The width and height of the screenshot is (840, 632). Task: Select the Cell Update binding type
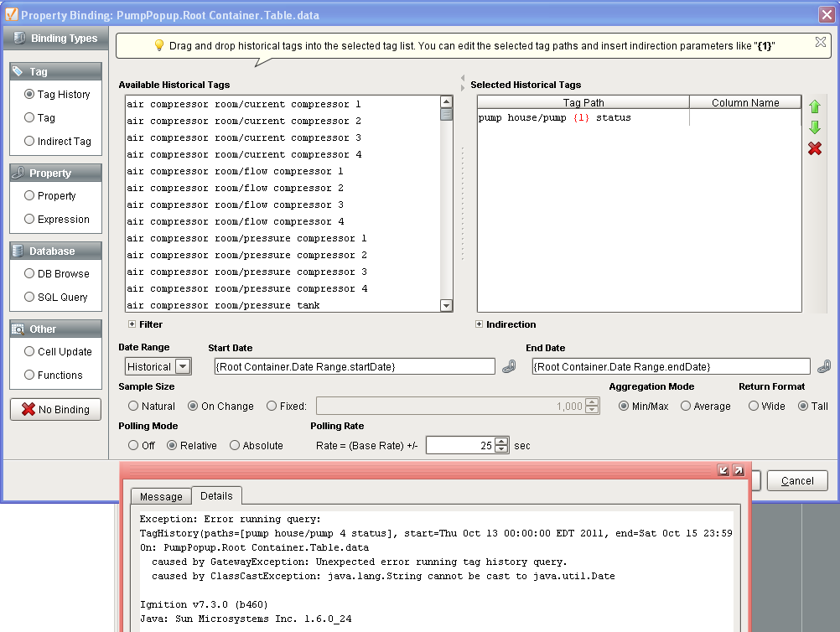pyautogui.click(x=58, y=352)
